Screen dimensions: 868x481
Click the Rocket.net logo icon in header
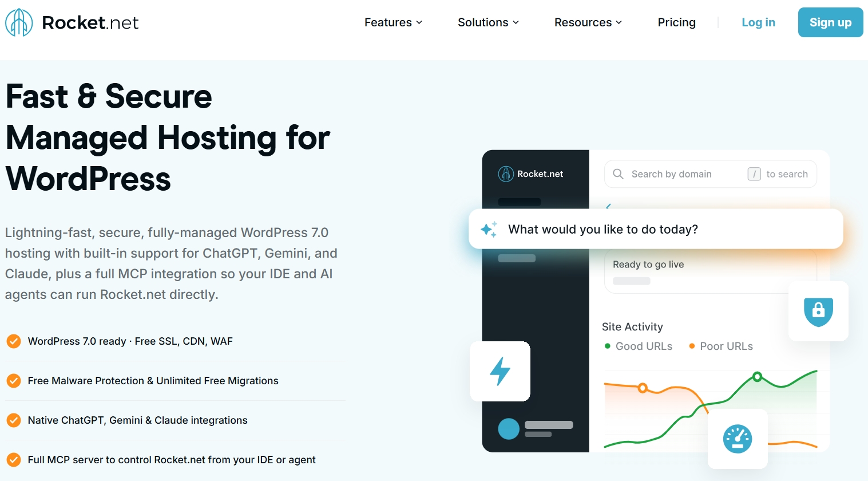(19, 22)
